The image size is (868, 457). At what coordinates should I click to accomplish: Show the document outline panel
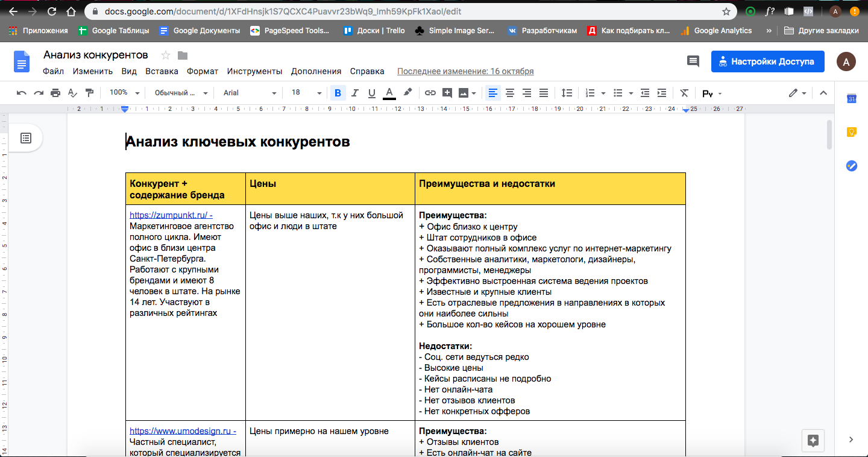coord(26,138)
